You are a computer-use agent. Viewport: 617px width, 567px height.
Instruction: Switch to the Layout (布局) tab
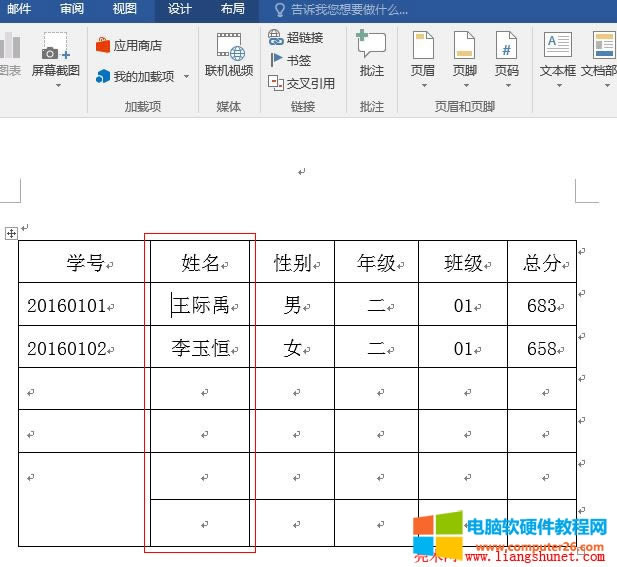(x=232, y=9)
